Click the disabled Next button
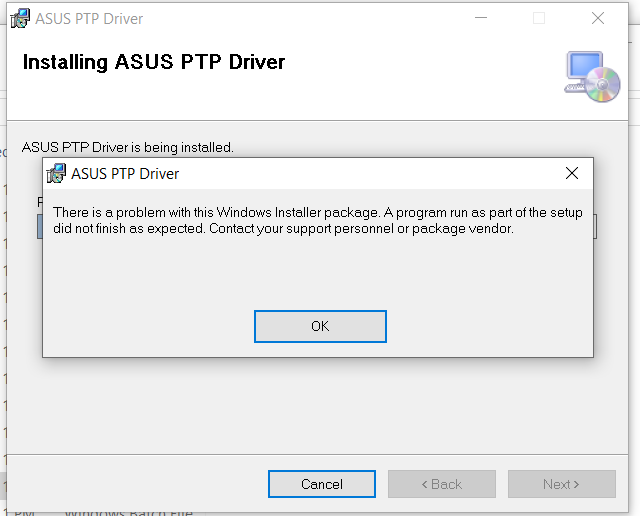640x516 pixels. click(x=562, y=484)
